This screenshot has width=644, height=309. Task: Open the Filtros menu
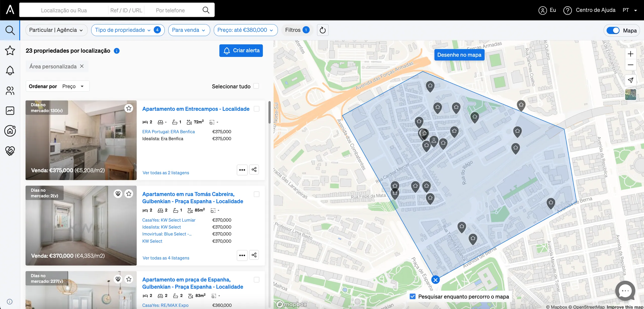click(297, 30)
